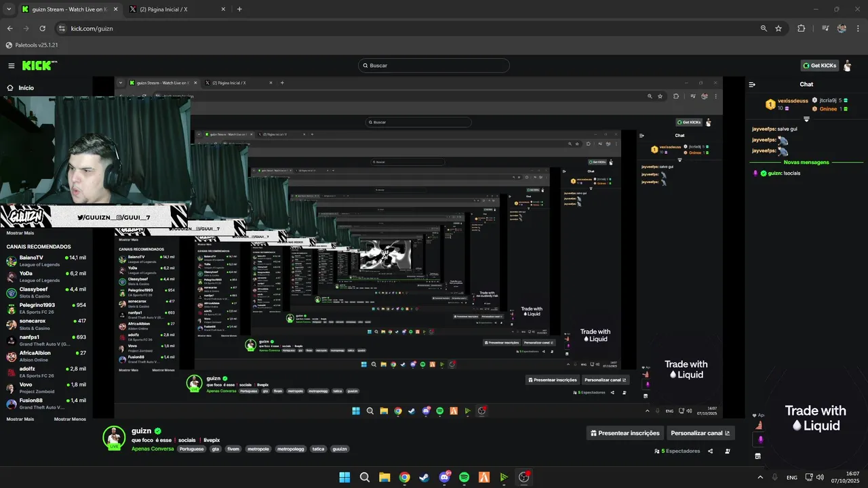Image resolution: width=868 pixels, height=488 pixels.
Task: Expand the chat leaderboard chevron
Action: coord(806,119)
